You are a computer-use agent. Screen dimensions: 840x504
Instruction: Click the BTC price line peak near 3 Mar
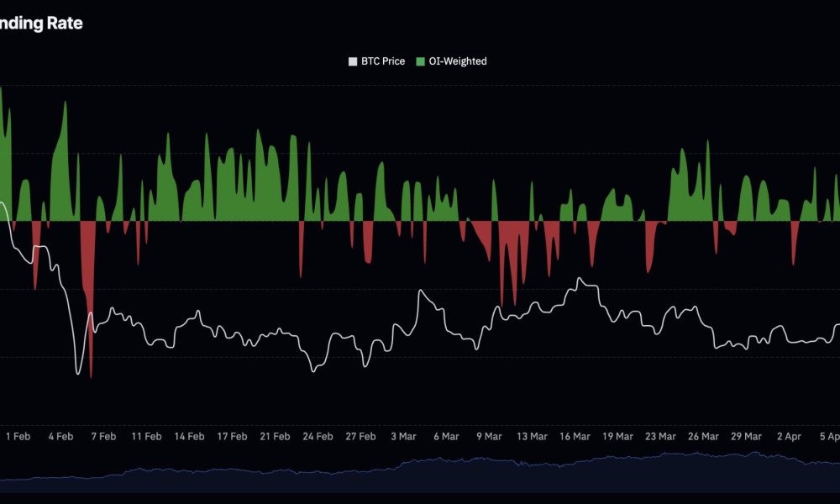(x=420, y=290)
